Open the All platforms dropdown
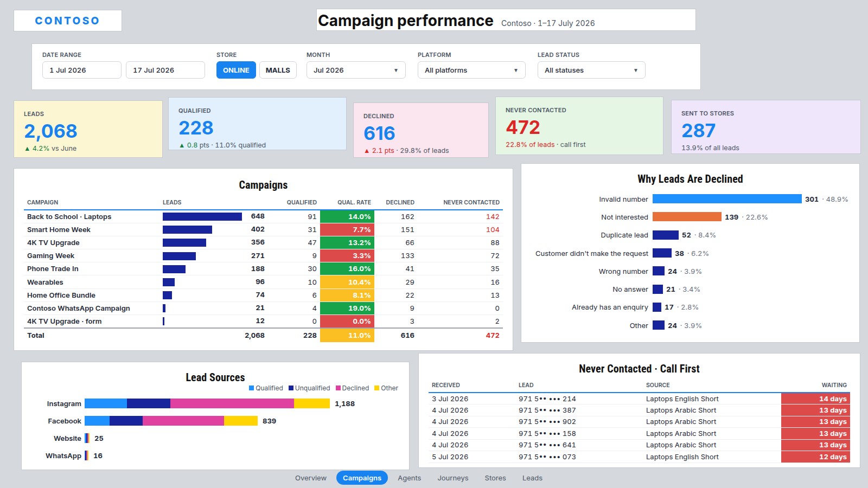This screenshot has height=488, width=868. point(471,70)
